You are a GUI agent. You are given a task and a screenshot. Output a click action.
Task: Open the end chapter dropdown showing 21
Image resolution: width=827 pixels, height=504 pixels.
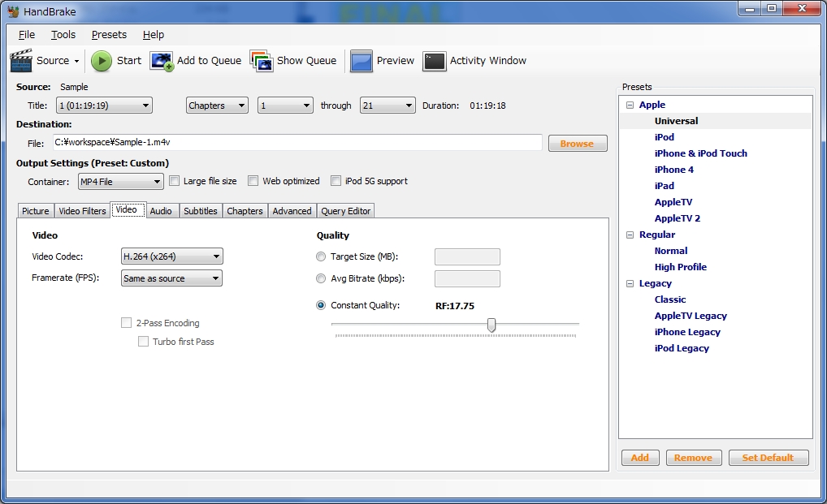[x=388, y=106]
